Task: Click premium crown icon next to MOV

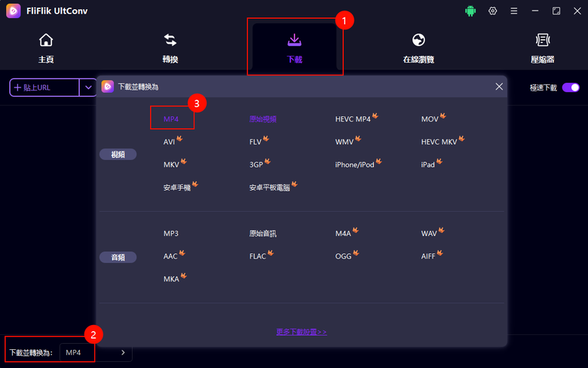Action: [443, 115]
